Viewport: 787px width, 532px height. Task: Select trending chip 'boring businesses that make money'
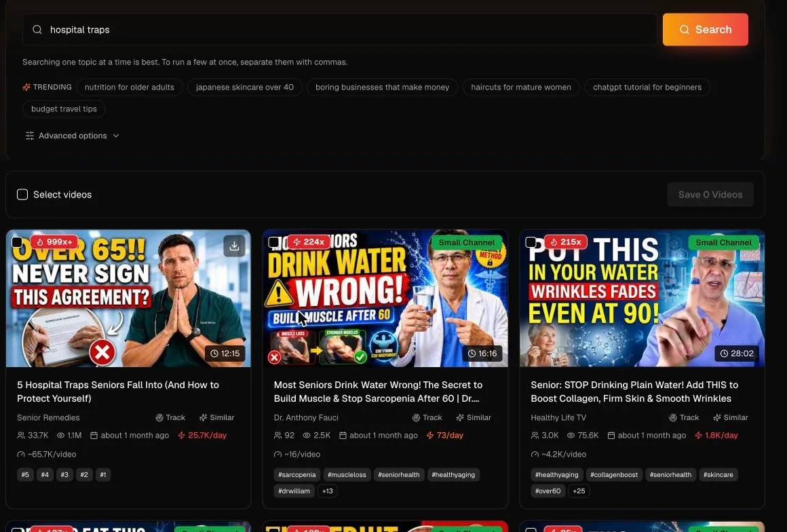(x=382, y=88)
